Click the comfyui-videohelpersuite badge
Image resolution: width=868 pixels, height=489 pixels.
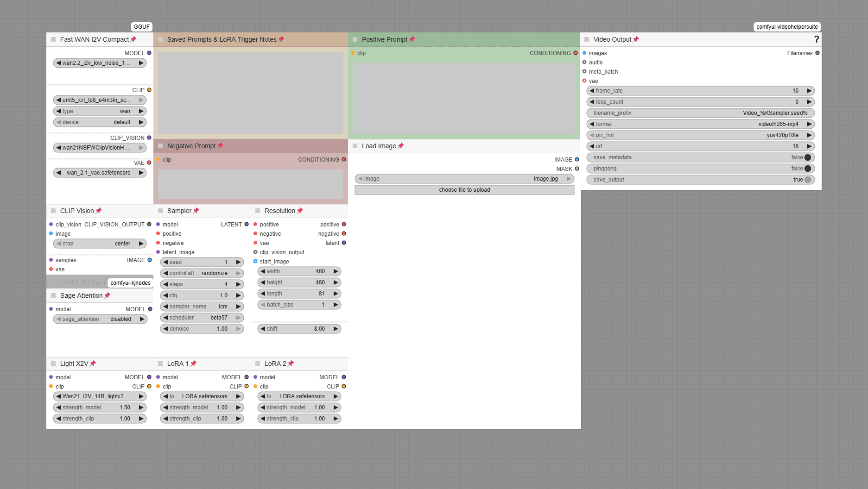click(787, 27)
